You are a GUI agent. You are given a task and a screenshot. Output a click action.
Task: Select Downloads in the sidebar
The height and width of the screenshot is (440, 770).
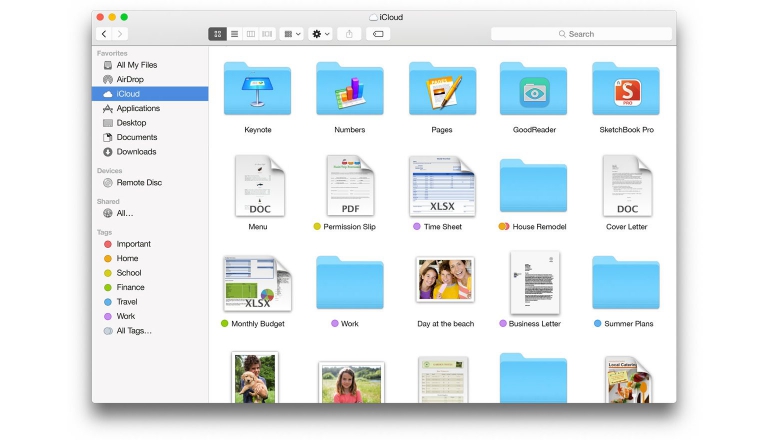[136, 152]
